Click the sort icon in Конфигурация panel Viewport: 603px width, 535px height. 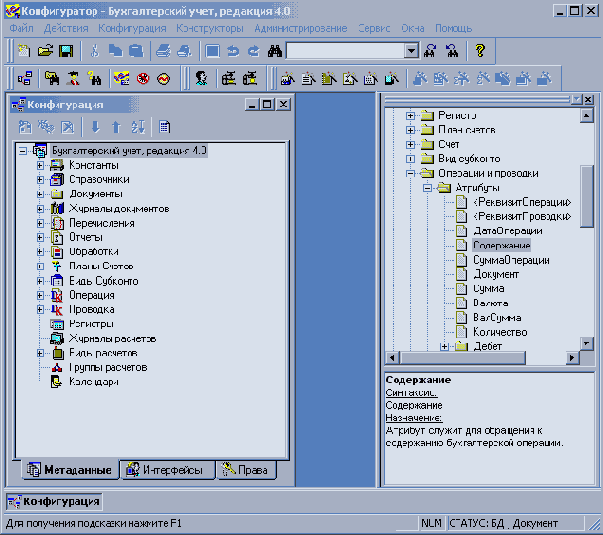coord(137,127)
